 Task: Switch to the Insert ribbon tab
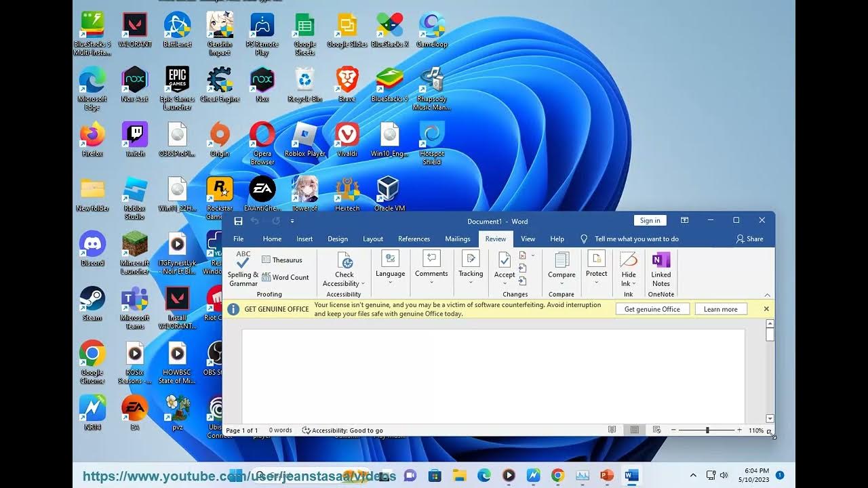click(x=304, y=239)
